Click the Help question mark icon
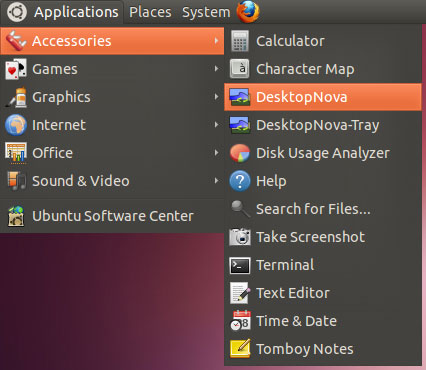Image resolution: width=426 pixels, height=370 pixels. [x=240, y=181]
